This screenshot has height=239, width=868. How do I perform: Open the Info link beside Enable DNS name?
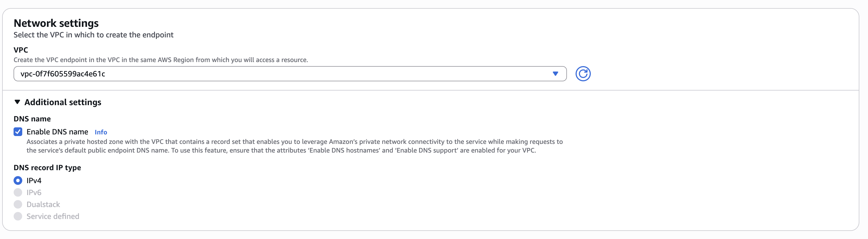(101, 132)
